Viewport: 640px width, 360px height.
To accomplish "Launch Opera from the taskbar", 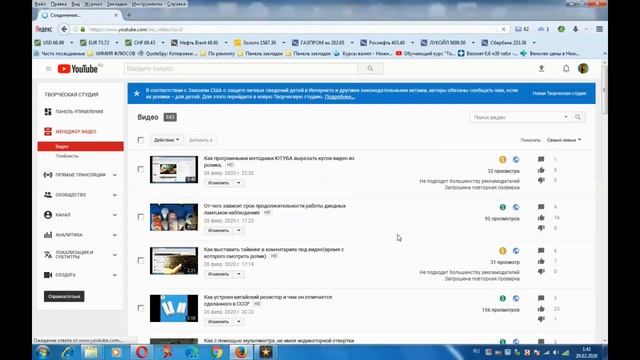I will point(141,352).
